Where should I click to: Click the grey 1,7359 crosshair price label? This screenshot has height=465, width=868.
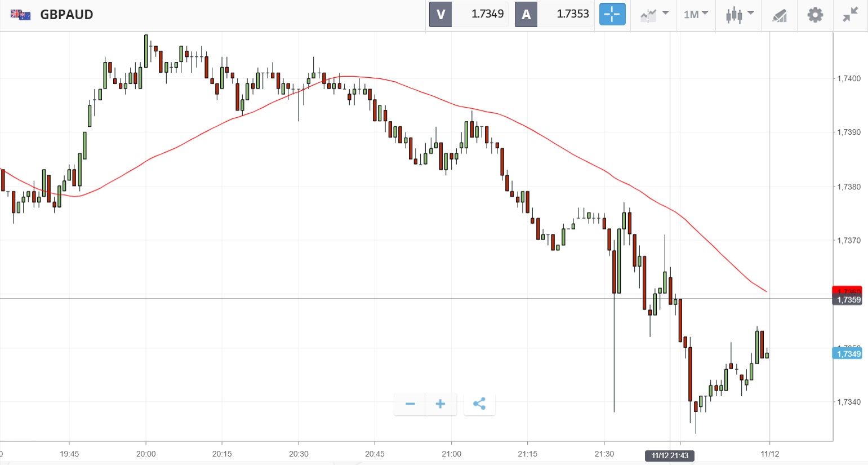(847, 300)
